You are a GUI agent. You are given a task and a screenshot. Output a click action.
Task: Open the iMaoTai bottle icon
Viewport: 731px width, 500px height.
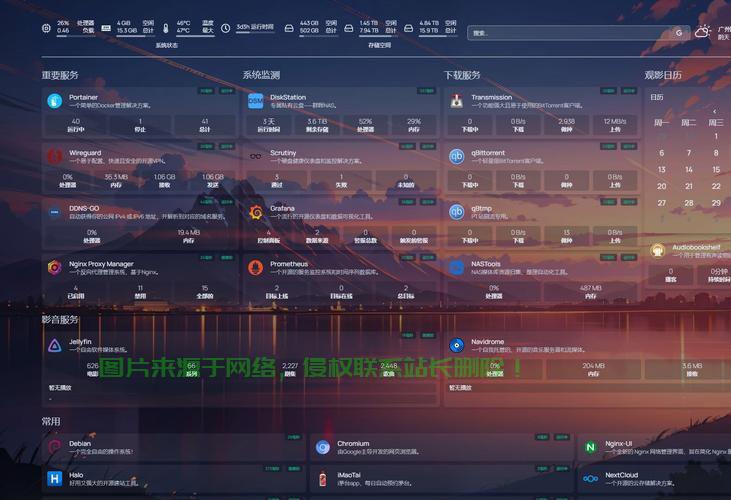tap(323, 479)
